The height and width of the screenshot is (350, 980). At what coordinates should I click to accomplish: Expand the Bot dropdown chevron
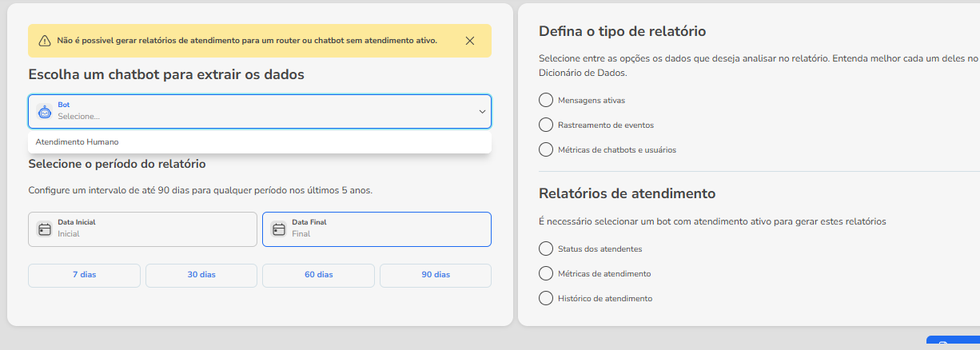click(482, 112)
